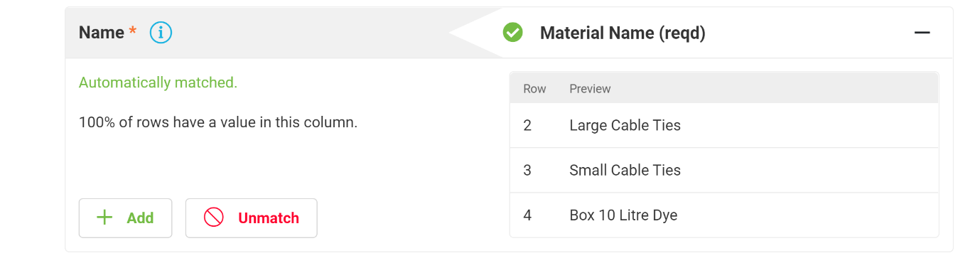Select the Small Cable Ties preview row
980x263 pixels.
(724, 171)
